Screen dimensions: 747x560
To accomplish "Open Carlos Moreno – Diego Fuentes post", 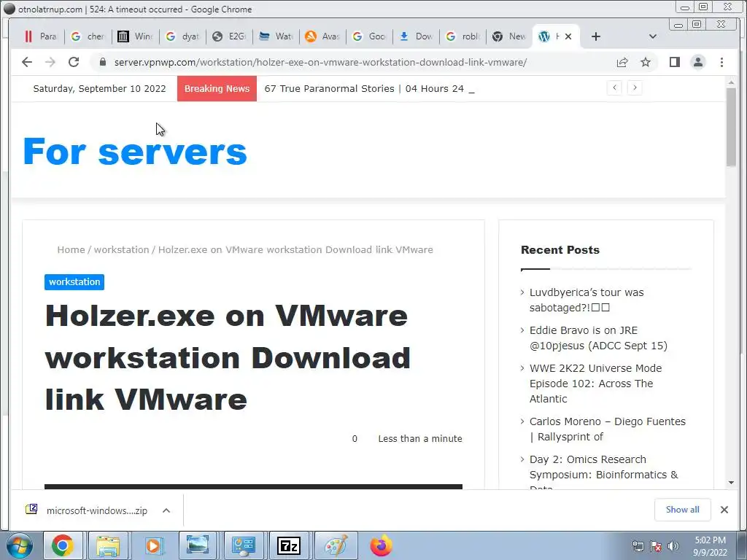I will pos(608,429).
